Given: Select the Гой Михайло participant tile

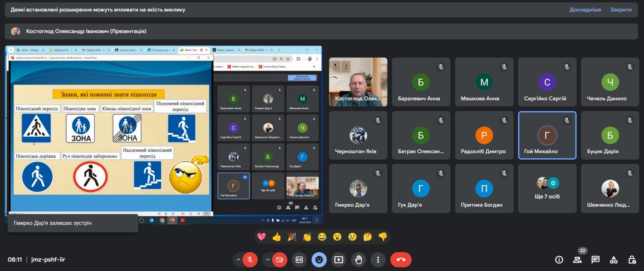Looking at the screenshot, I should click(547, 135).
